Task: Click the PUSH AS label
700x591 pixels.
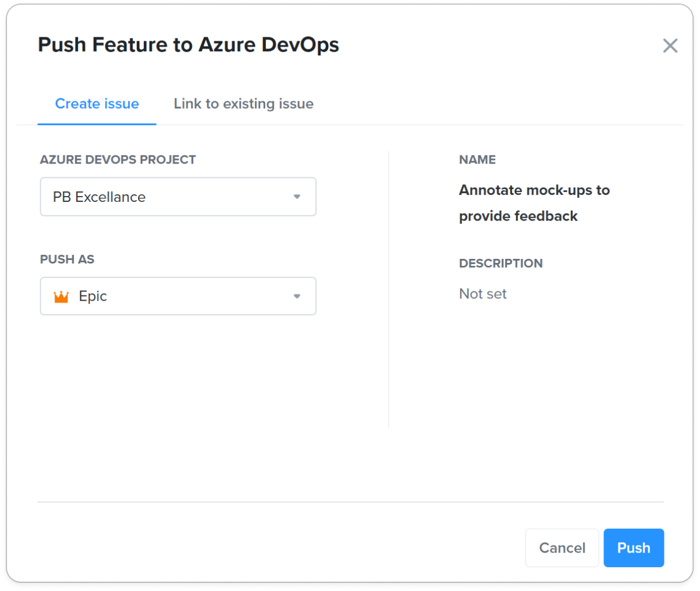Action: [x=67, y=259]
